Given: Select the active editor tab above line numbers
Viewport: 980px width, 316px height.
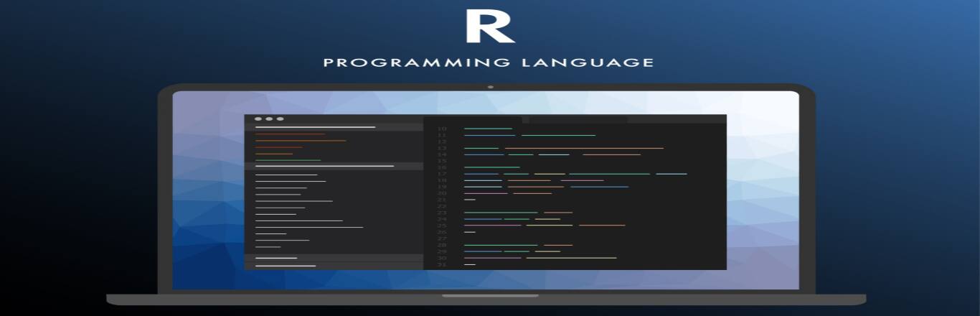Looking at the screenshot, I should click(473, 118).
